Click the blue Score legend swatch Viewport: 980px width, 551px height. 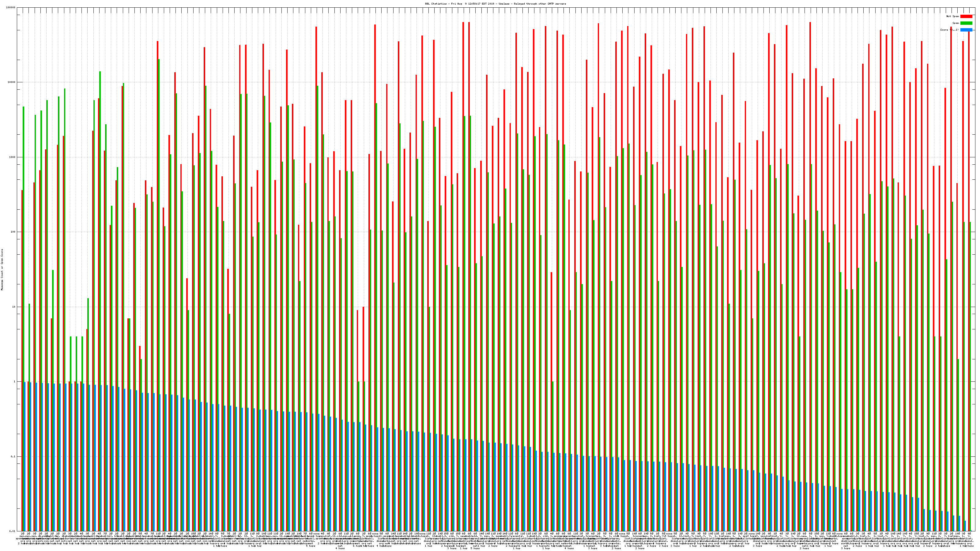[966, 30]
